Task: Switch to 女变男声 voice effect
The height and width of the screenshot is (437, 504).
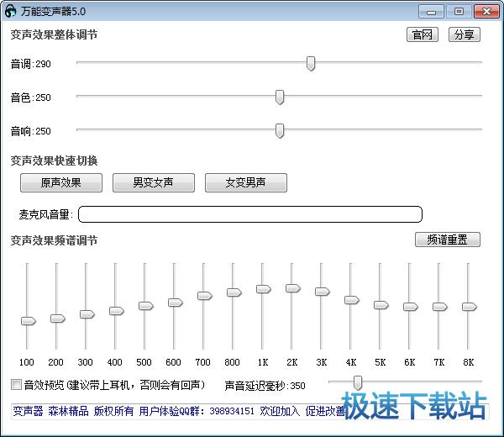Action: [245, 182]
